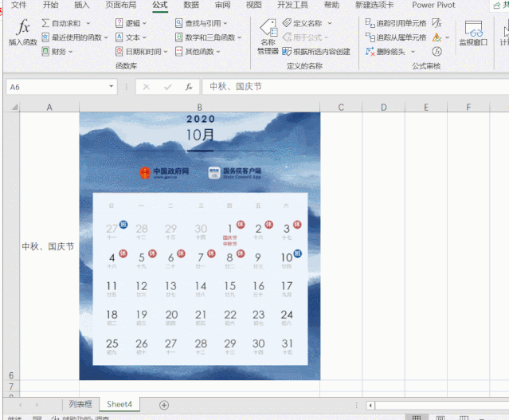The width and height of the screenshot is (509, 420).
Task: Switch to the Insert (插入) tab
Action: (81, 5)
